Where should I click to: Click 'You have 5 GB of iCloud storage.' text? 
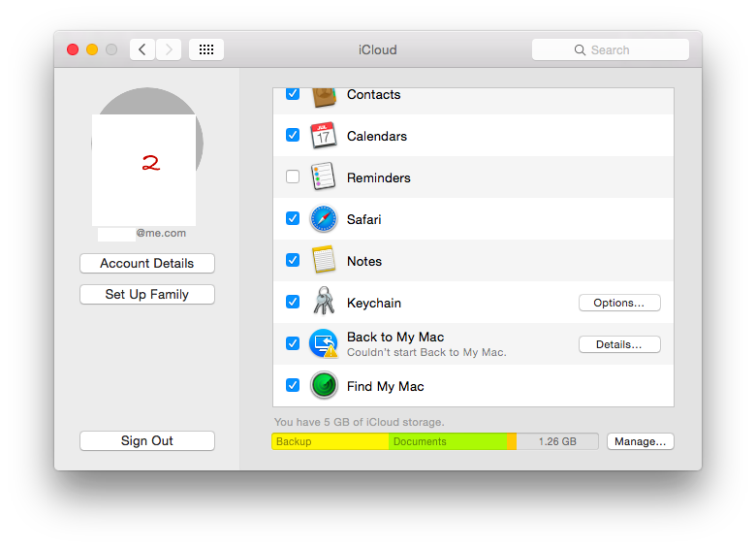pos(360,422)
